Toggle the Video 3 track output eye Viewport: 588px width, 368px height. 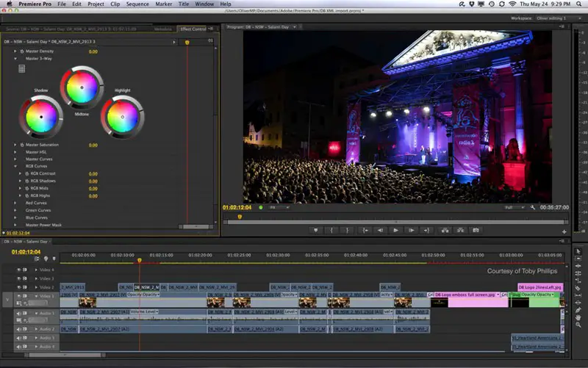[x=19, y=278]
